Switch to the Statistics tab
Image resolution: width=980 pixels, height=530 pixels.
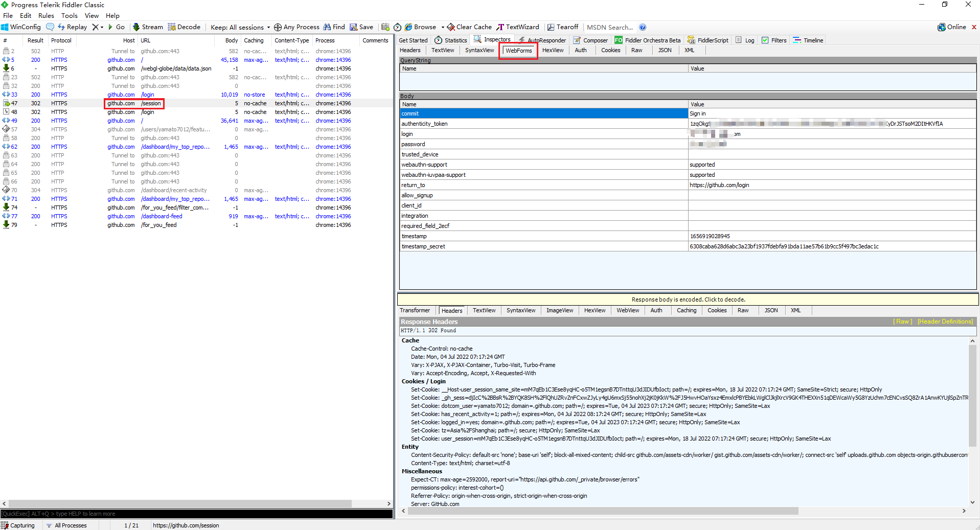click(x=451, y=40)
